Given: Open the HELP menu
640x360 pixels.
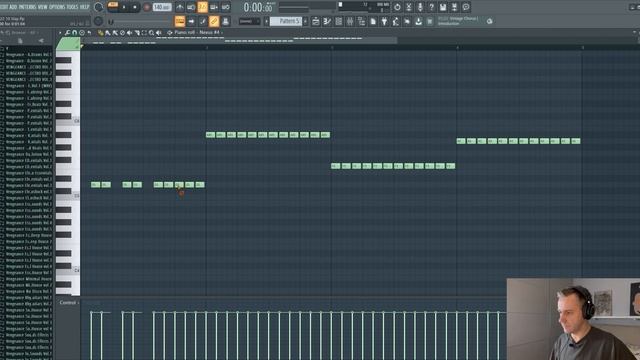Looking at the screenshot, I should click(84, 7).
